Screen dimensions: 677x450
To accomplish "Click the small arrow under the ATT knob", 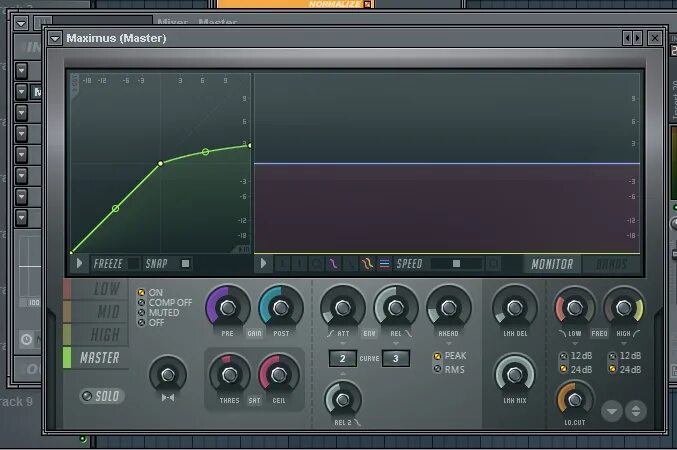I will 343,343.
